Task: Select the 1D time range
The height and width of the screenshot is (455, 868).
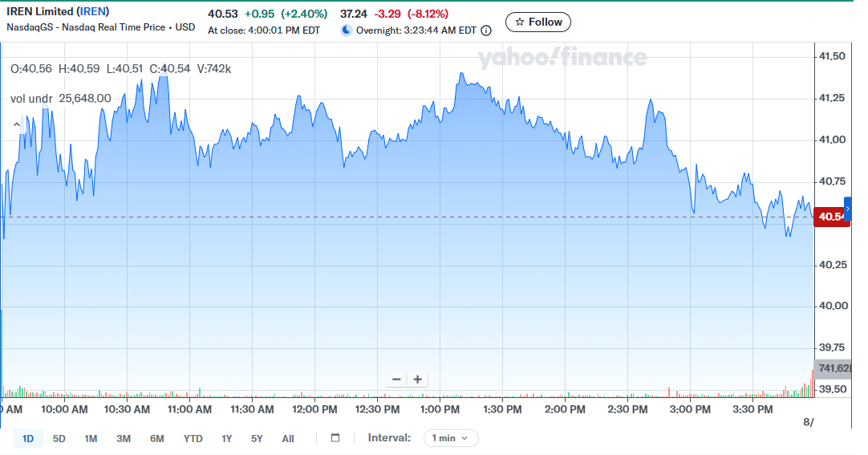Action: pyautogui.click(x=28, y=438)
